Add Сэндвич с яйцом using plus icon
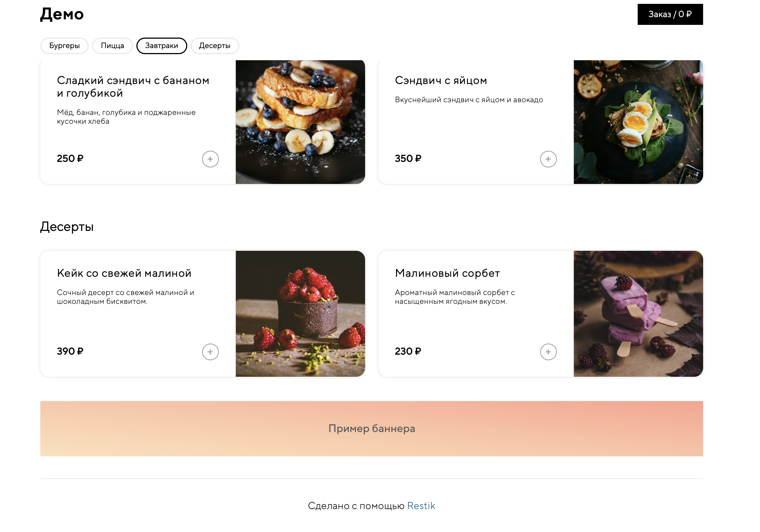This screenshot has height=532, width=760. coord(548,159)
